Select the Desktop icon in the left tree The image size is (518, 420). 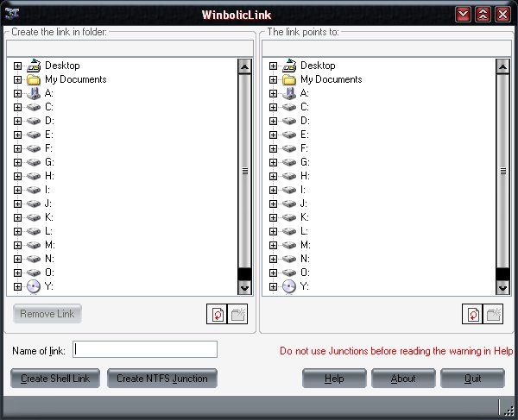tap(34, 66)
